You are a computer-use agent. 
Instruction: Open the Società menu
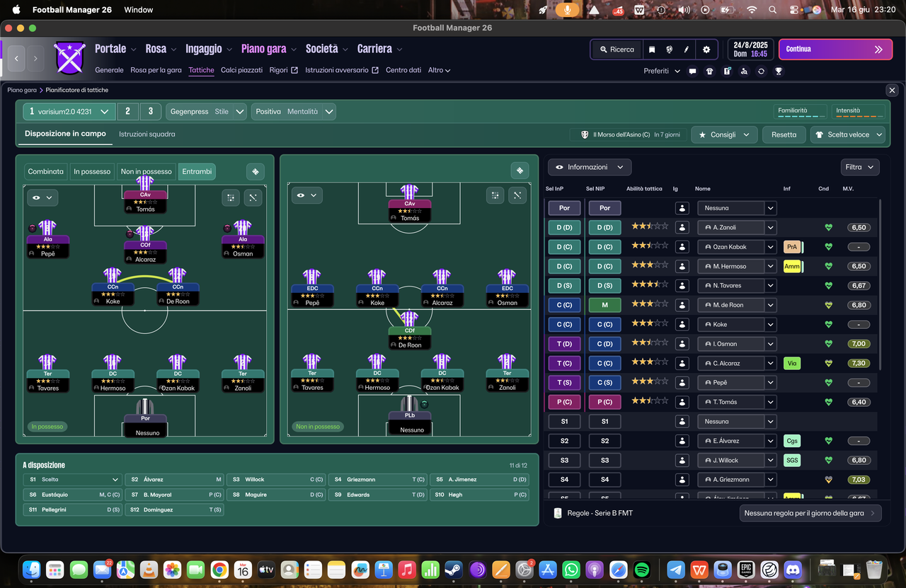tap(327, 49)
